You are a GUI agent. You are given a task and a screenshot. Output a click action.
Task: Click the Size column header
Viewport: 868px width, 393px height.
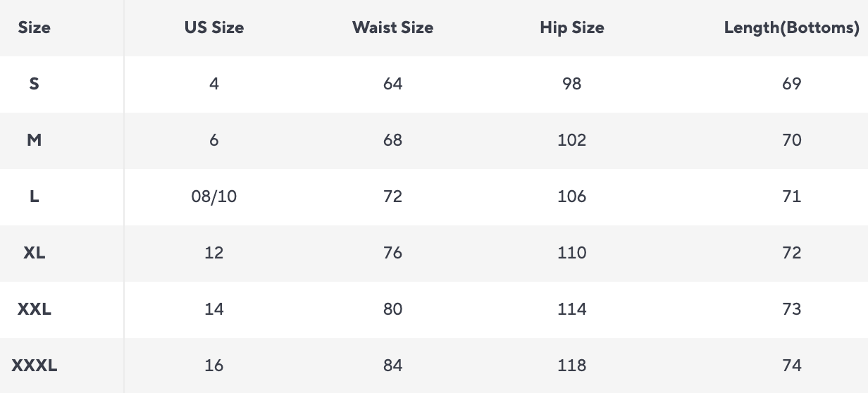(35, 28)
